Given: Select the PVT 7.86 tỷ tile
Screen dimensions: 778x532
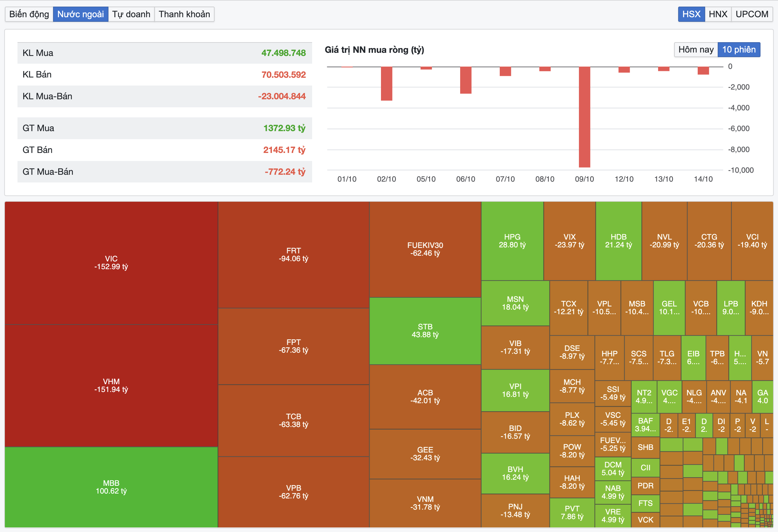Looking at the screenshot, I should coord(572,512).
